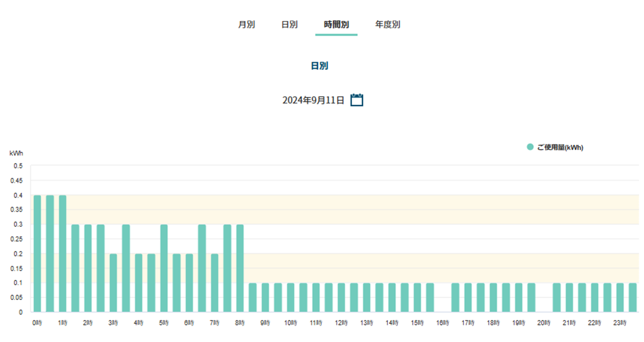644x342 pixels.
Task: Select the usage bar above 8時
Action: pos(240,268)
